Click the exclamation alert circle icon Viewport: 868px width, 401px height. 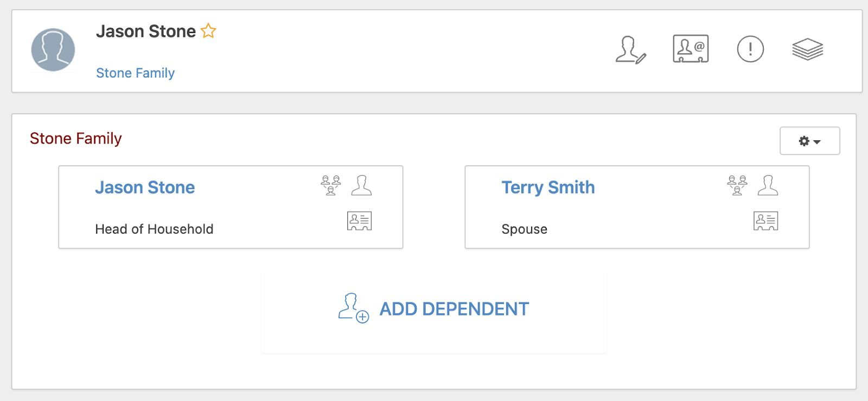point(750,49)
